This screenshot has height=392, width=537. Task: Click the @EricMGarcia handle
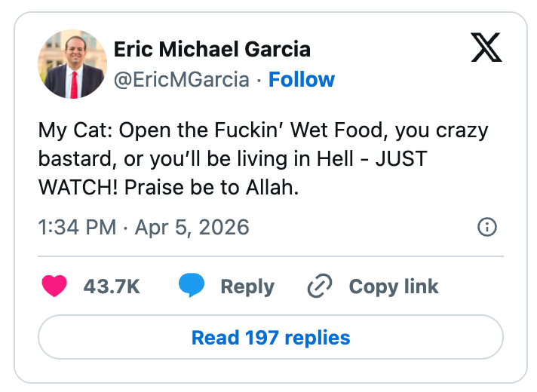[181, 79]
